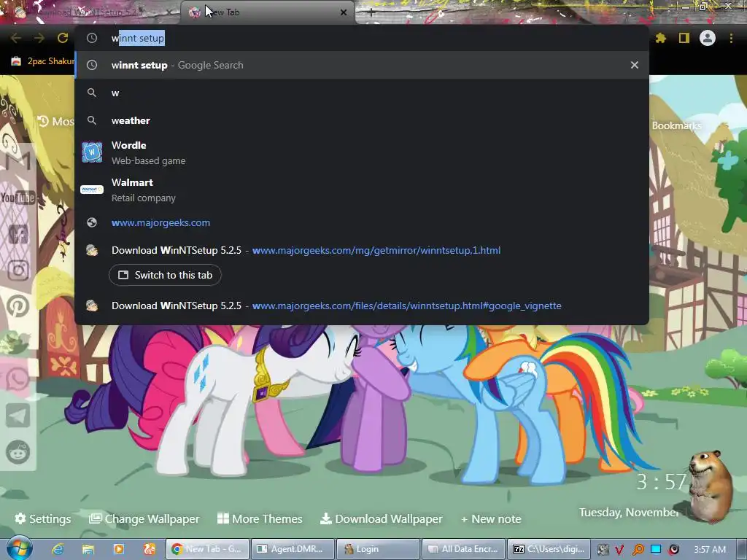Switch to the Login taskbar window
The width and height of the screenshot is (747, 560).
[x=378, y=549]
